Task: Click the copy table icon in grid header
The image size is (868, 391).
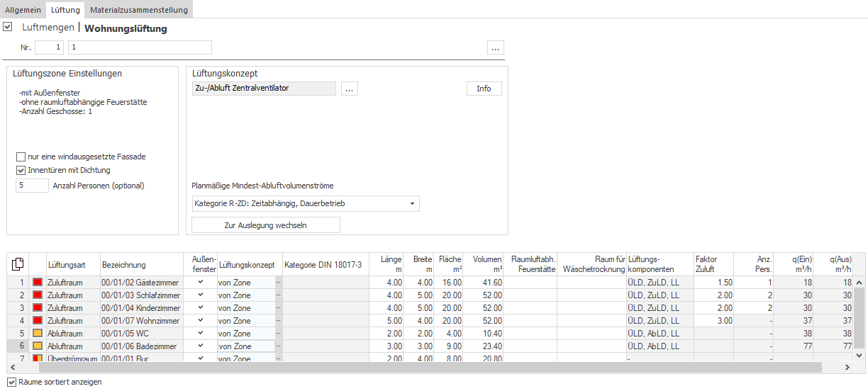Action: tap(17, 264)
